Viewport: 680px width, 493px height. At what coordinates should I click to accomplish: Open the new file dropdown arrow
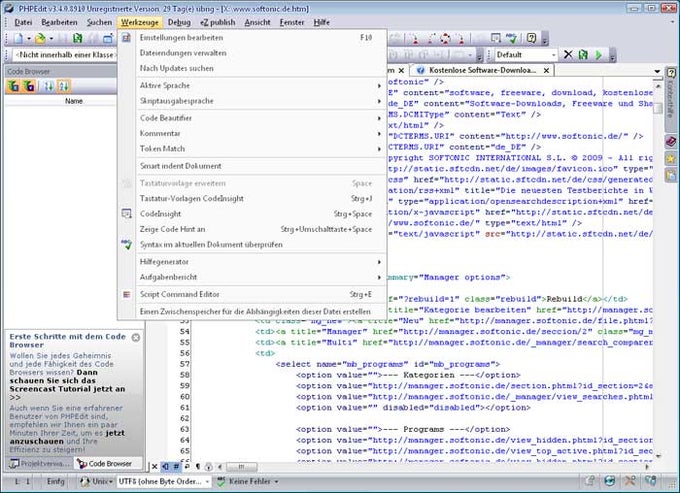pyautogui.click(x=29, y=39)
